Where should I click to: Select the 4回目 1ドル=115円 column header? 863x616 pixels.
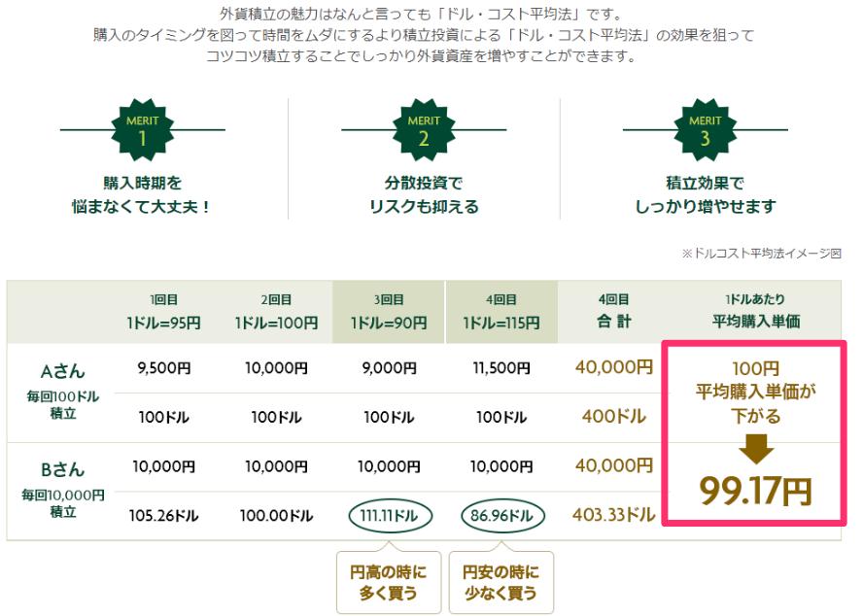[501, 312]
